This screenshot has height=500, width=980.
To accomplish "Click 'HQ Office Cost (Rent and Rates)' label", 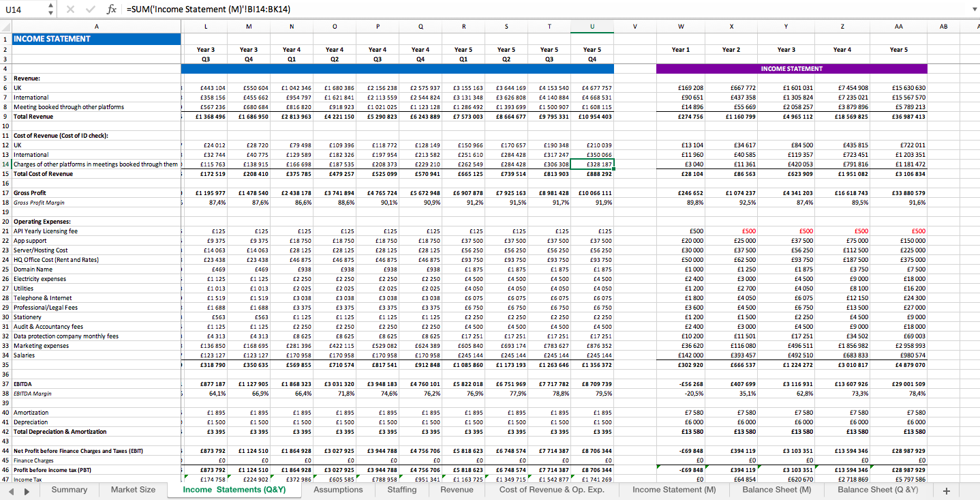I will (x=57, y=259).
